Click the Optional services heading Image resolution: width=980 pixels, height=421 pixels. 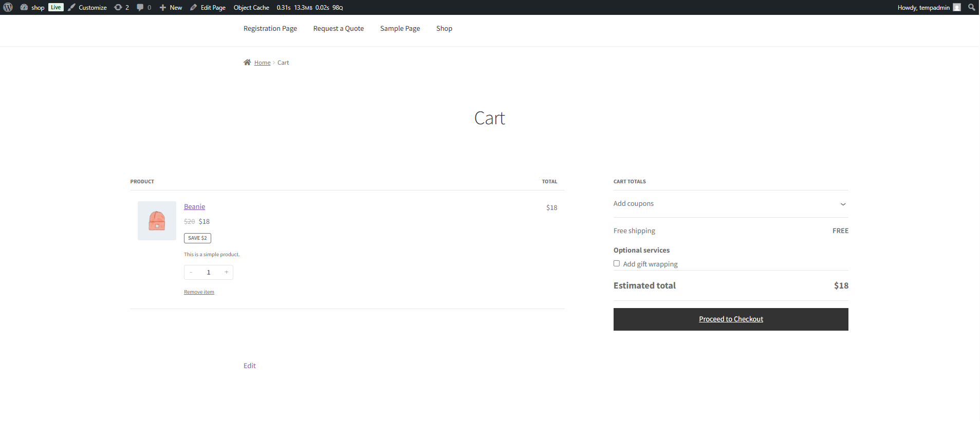tap(641, 250)
